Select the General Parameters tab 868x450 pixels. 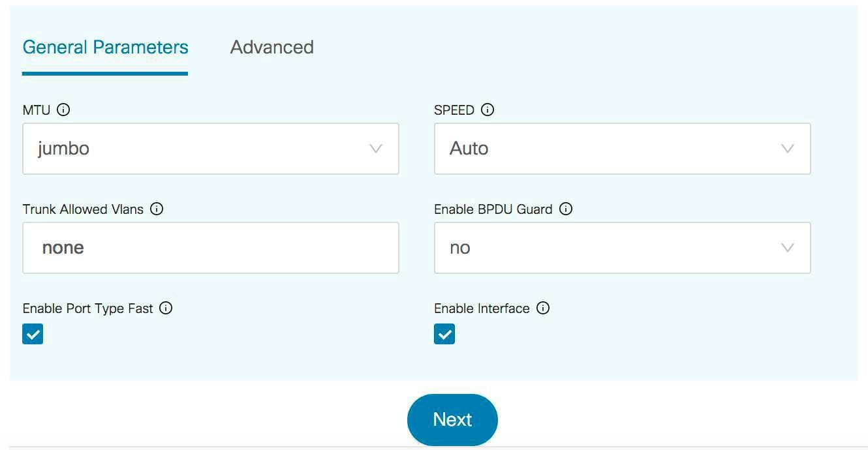click(105, 47)
